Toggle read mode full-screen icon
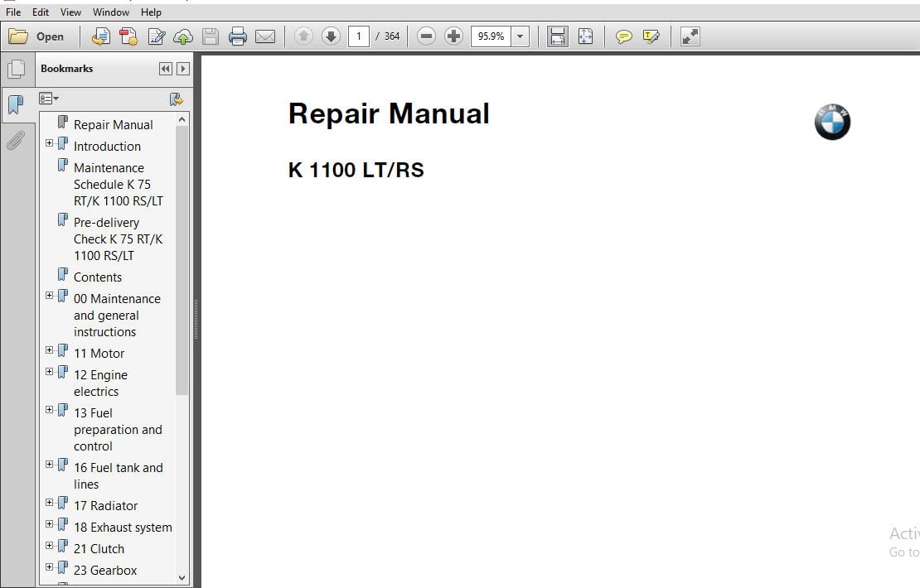Viewport: 920px width, 588px height. click(x=690, y=36)
